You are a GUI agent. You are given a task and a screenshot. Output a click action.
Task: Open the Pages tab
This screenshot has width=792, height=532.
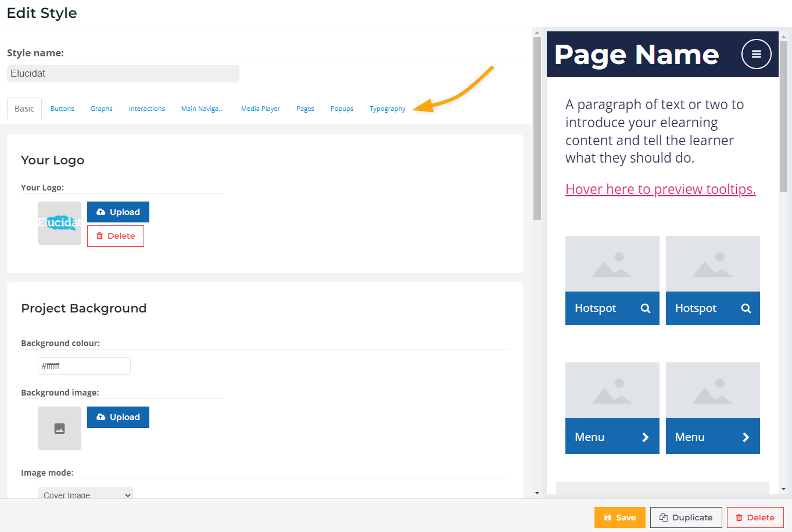coord(305,109)
